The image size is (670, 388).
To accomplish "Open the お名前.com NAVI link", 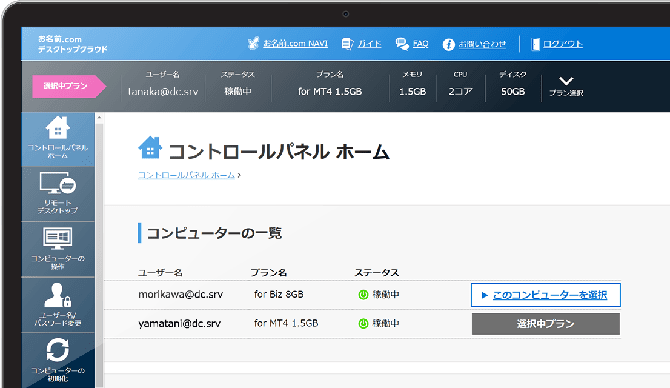I will 295,44.
